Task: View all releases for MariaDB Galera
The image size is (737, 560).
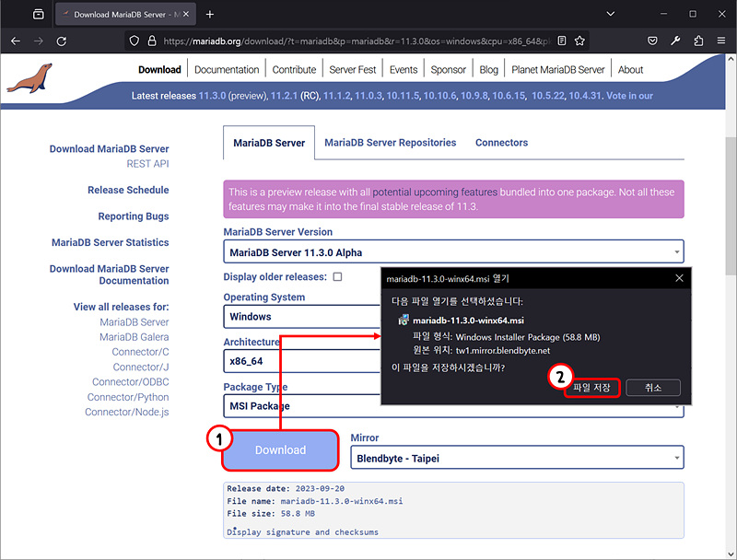Action: [x=134, y=337]
